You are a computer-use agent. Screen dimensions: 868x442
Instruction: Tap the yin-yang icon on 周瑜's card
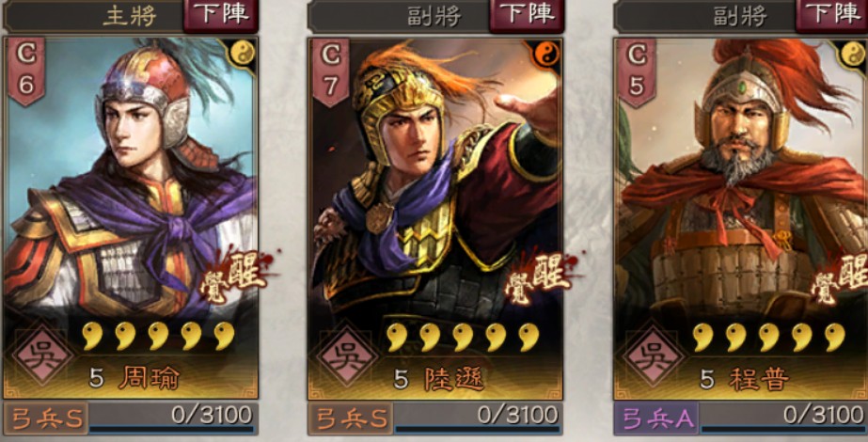point(242,54)
